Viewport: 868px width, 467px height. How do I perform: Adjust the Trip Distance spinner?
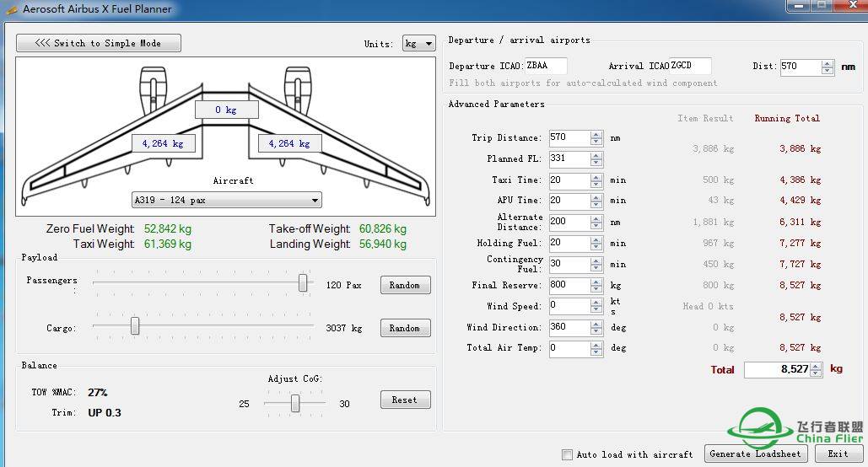[x=596, y=137]
